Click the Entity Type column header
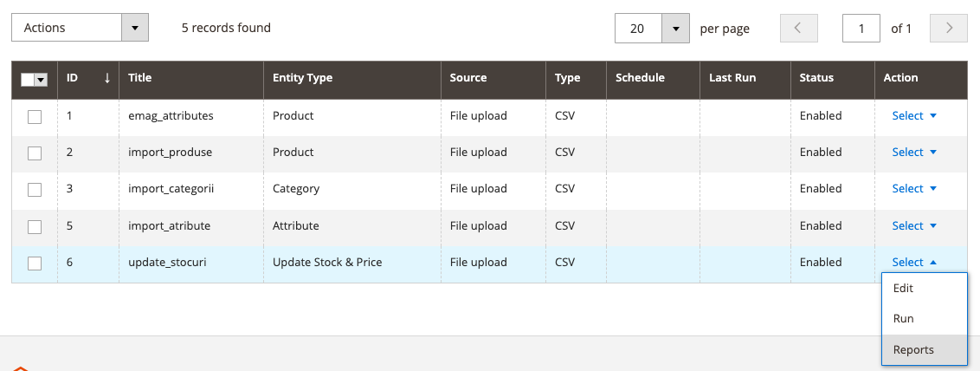The image size is (980, 371). (x=351, y=78)
